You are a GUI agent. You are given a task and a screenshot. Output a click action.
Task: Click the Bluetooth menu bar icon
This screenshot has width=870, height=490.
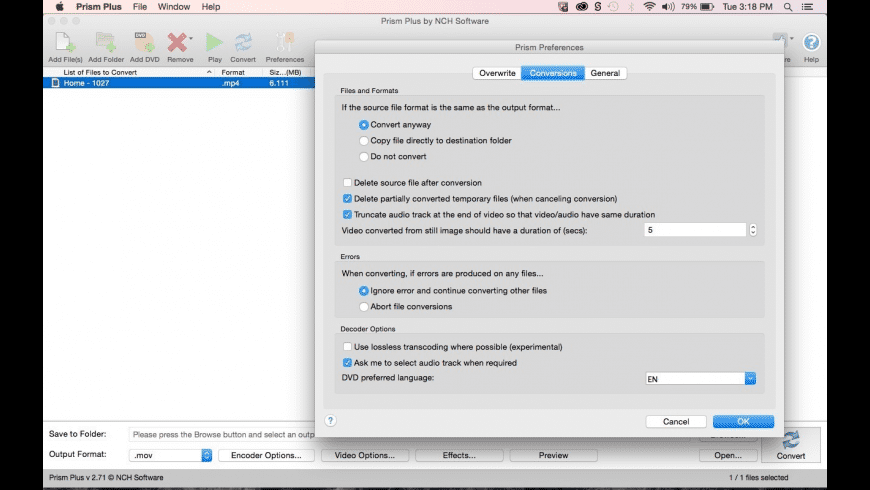click(x=631, y=7)
